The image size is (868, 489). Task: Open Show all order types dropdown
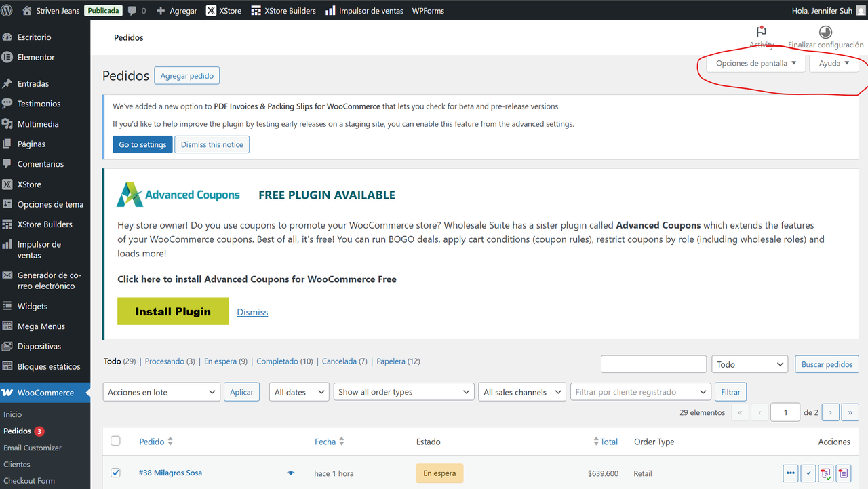(x=403, y=392)
